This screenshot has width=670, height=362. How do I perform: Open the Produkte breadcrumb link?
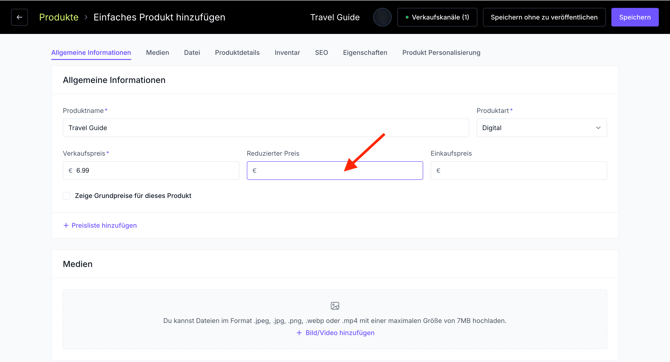59,18
